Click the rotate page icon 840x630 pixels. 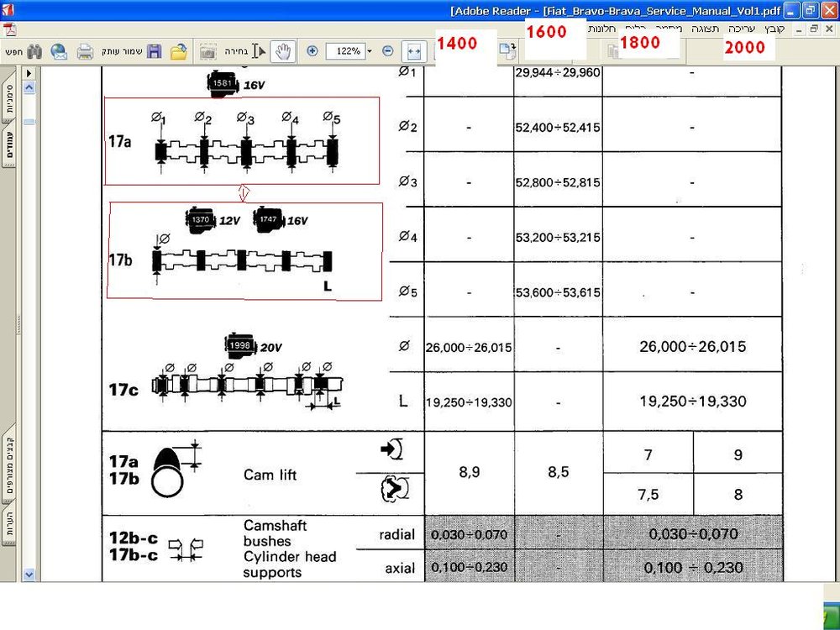[x=507, y=50]
